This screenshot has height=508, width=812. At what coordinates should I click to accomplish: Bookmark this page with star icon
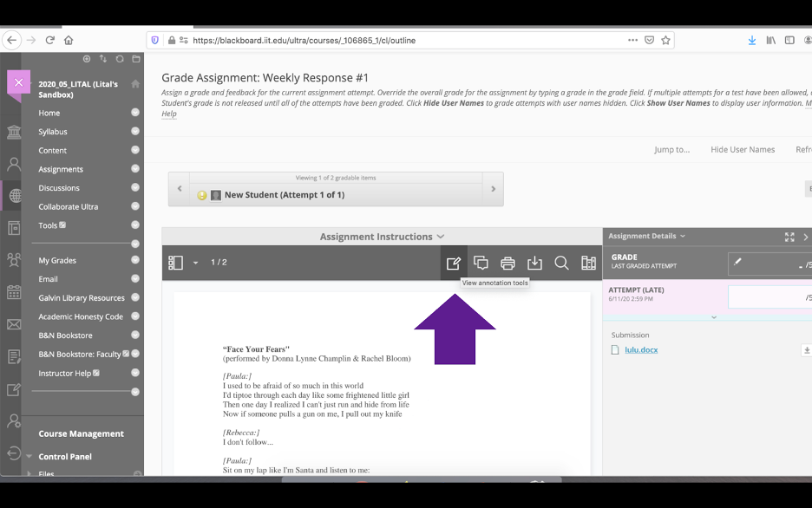click(x=666, y=40)
